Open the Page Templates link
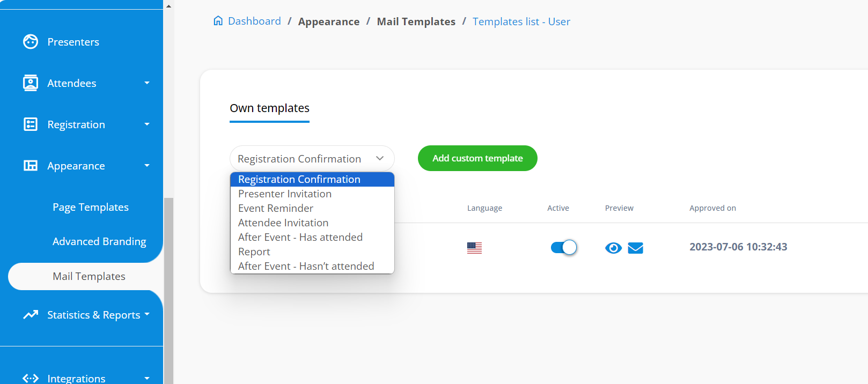868x384 pixels. [91, 208]
